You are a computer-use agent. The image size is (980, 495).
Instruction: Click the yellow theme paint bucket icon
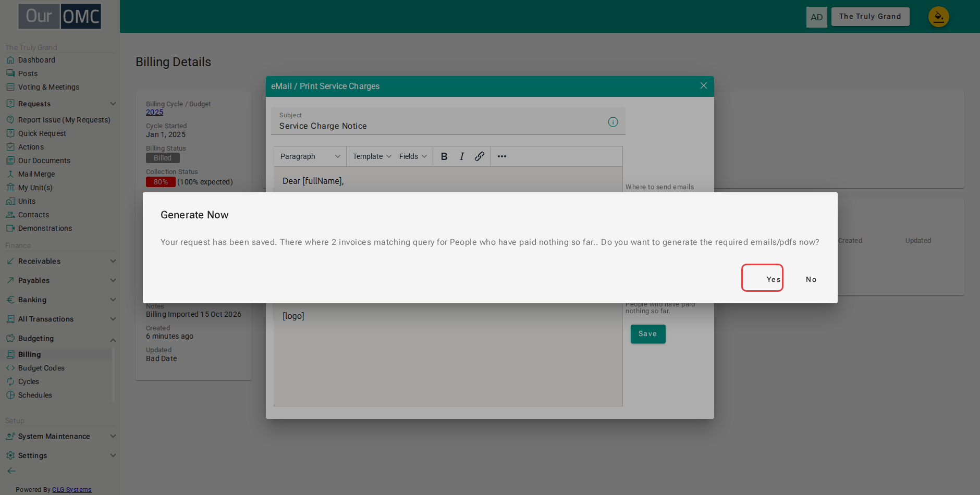(939, 17)
